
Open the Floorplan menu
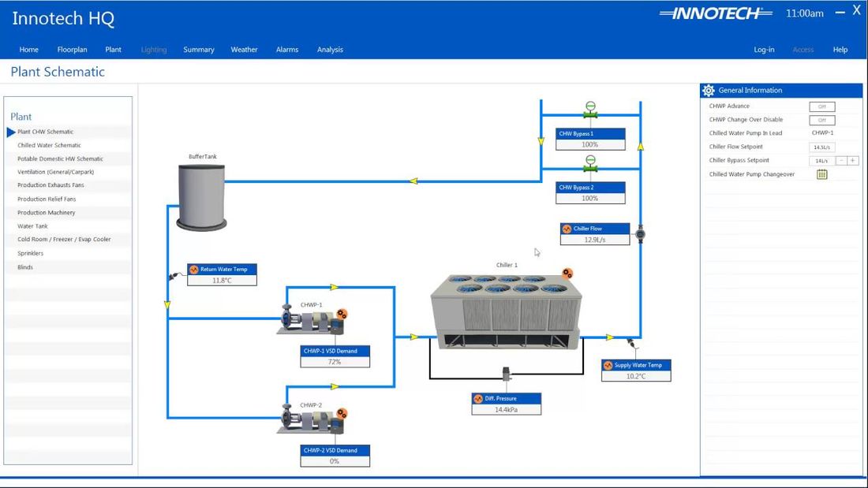click(x=72, y=49)
